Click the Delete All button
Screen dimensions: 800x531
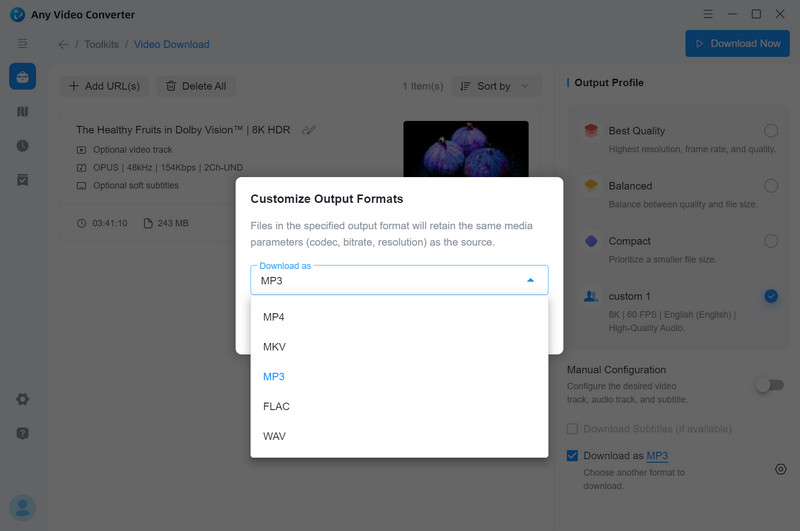click(x=196, y=86)
